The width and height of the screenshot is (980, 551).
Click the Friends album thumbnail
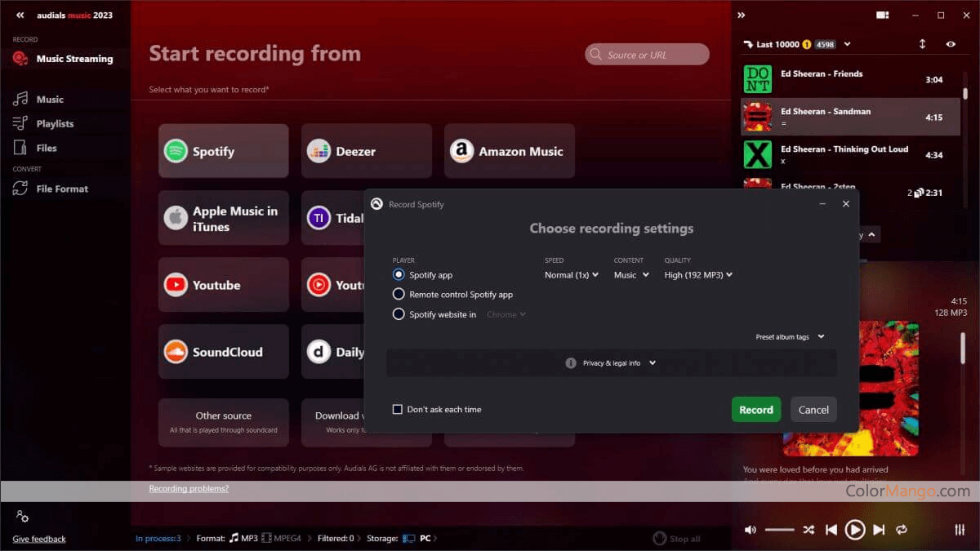(x=757, y=79)
